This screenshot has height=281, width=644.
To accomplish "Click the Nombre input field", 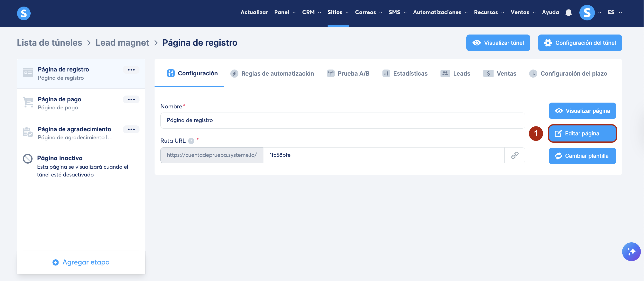I will 342,121.
